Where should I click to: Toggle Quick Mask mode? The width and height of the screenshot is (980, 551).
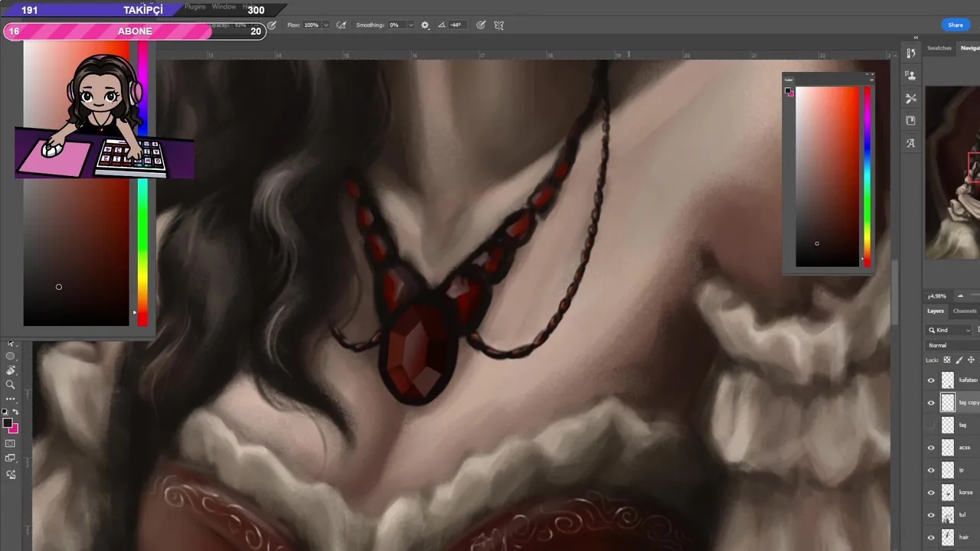[10, 443]
